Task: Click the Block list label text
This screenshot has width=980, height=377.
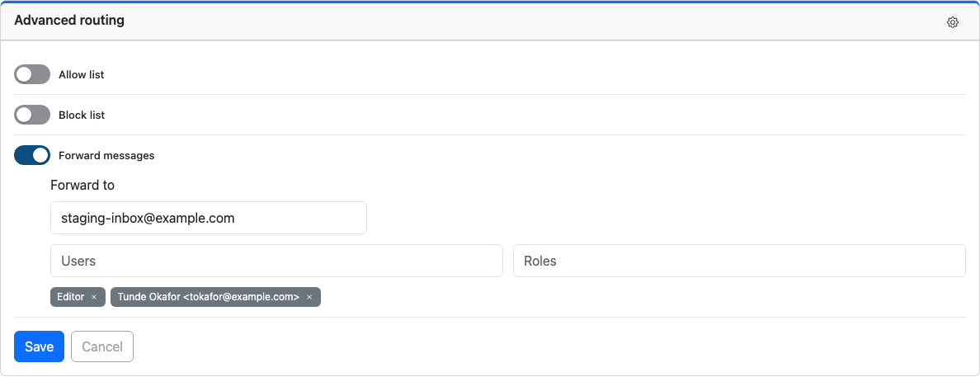Action: click(82, 115)
